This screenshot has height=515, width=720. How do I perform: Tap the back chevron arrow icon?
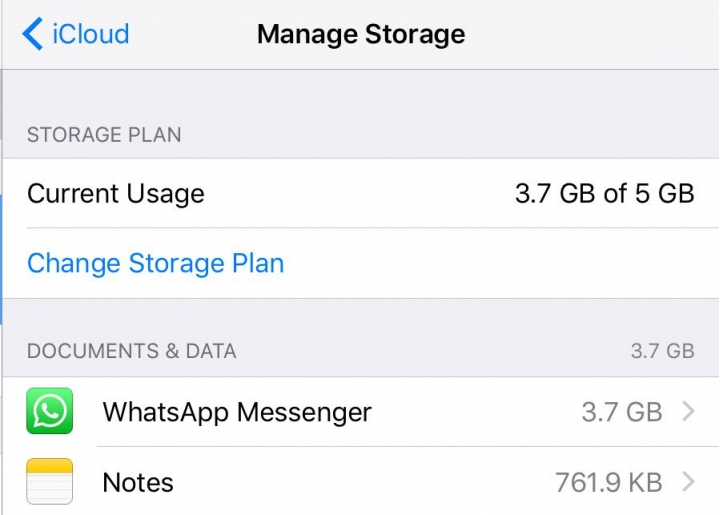tap(33, 34)
